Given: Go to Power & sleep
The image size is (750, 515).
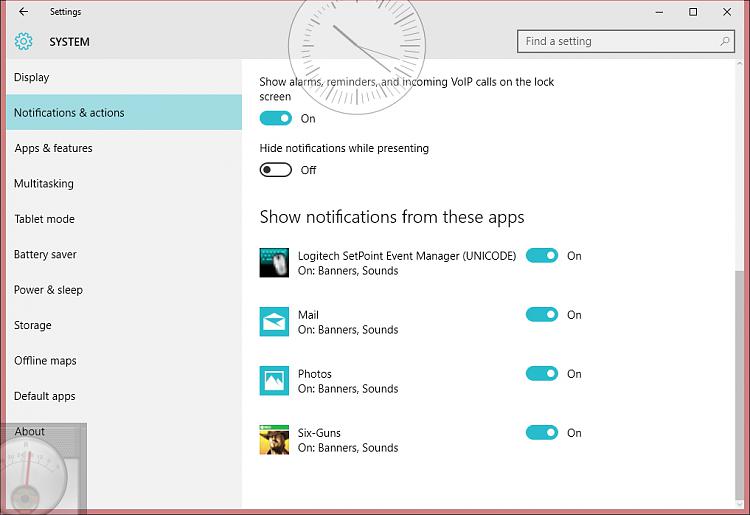Looking at the screenshot, I should point(124,289).
